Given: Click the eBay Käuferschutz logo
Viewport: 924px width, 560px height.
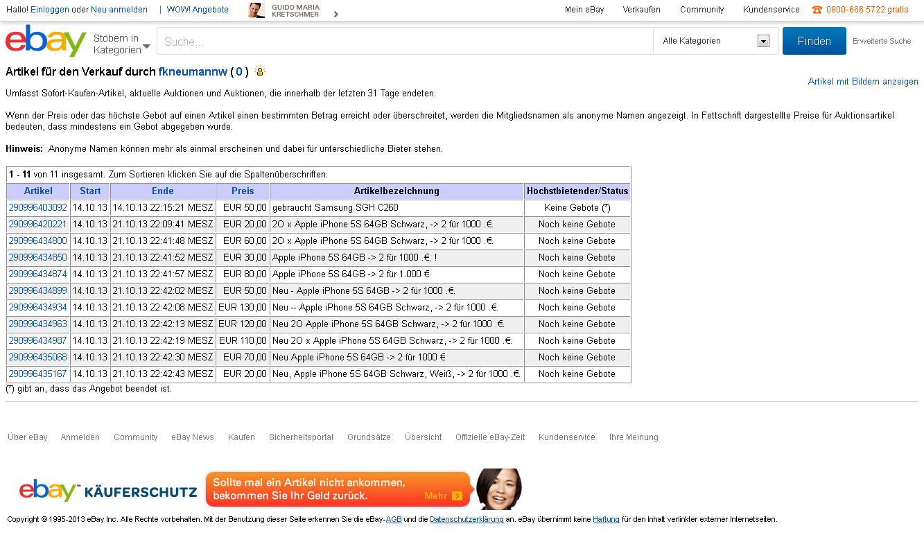Looking at the screenshot, I should [x=108, y=491].
